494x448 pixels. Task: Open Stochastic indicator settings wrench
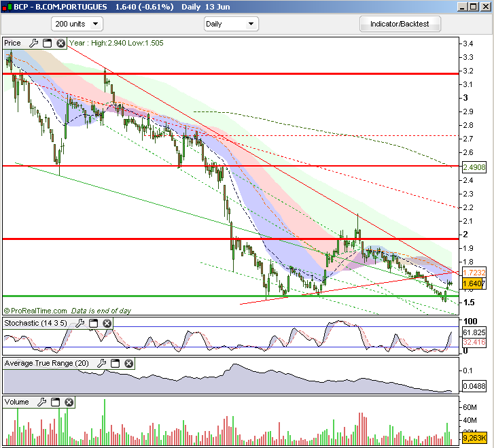coord(80,323)
